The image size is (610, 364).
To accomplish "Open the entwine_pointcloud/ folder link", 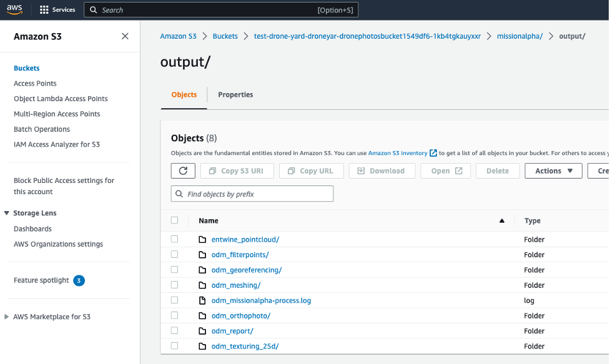I will click(245, 239).
